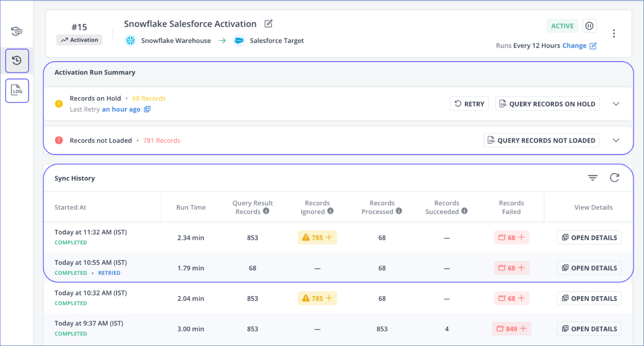This screenshot has height=346, width=644.
Task: Pause the activation with pause icon
Action: point(589,26)
